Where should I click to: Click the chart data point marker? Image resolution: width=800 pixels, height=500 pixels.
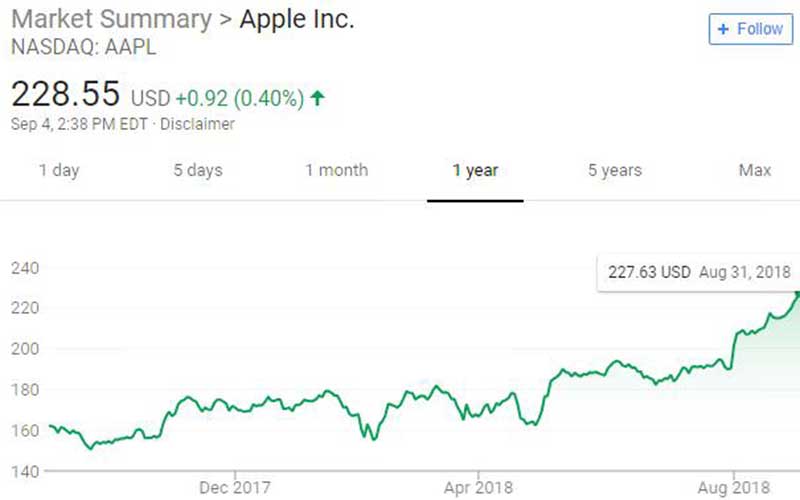tap(797, 292)
